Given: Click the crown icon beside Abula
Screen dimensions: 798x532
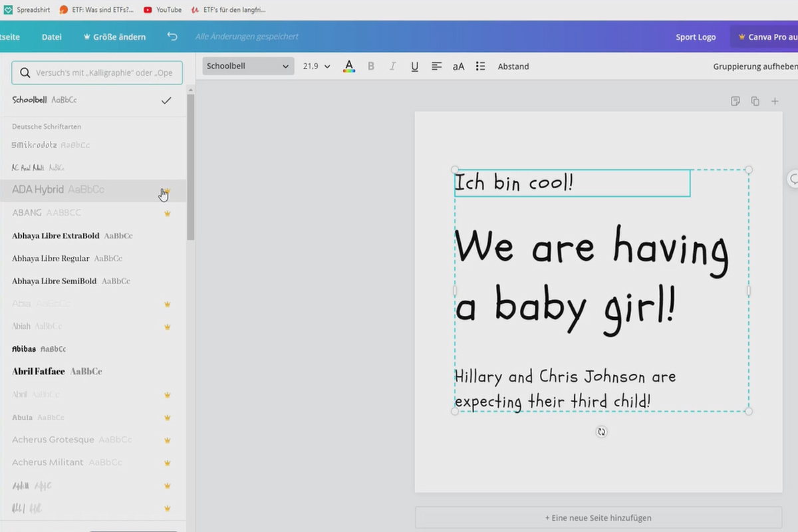Looking at the screenshot, I should (x=168, y=418).
